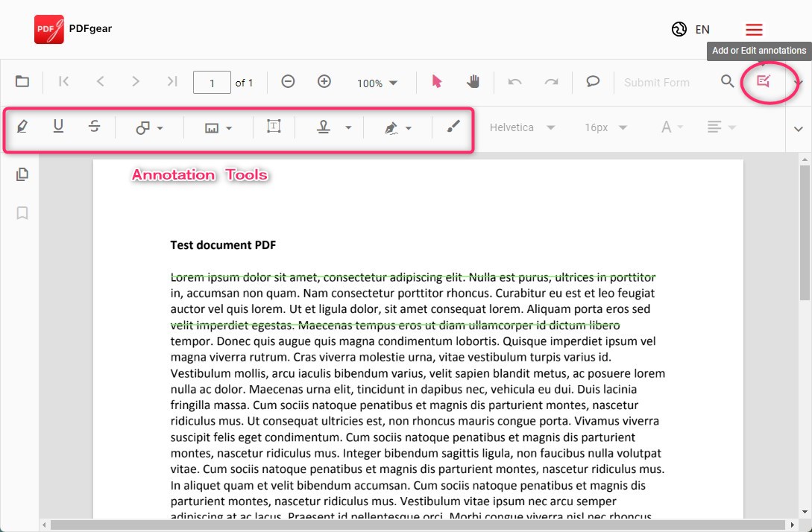Open the hamburger menu
Screen dimensions: 812x532
pos(753,29)
